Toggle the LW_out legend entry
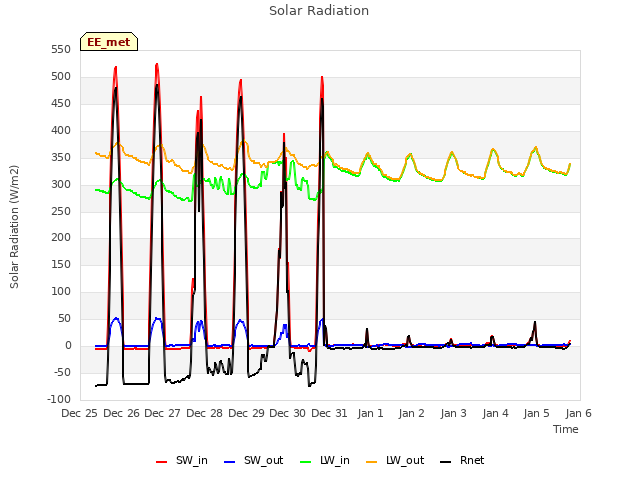This screenshot has height=480, width=640. click(x=395, y=460)
